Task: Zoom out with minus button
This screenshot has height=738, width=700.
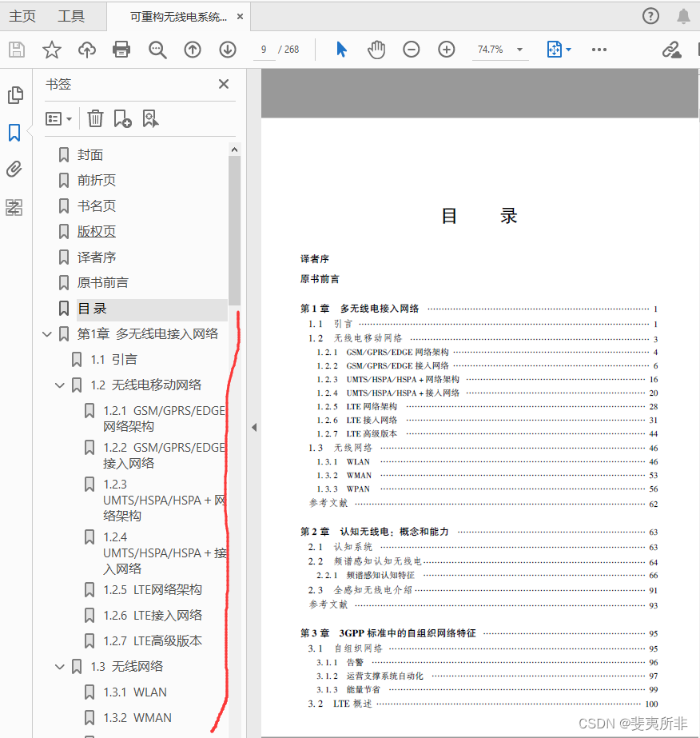Action: click(x=412, y=50)
